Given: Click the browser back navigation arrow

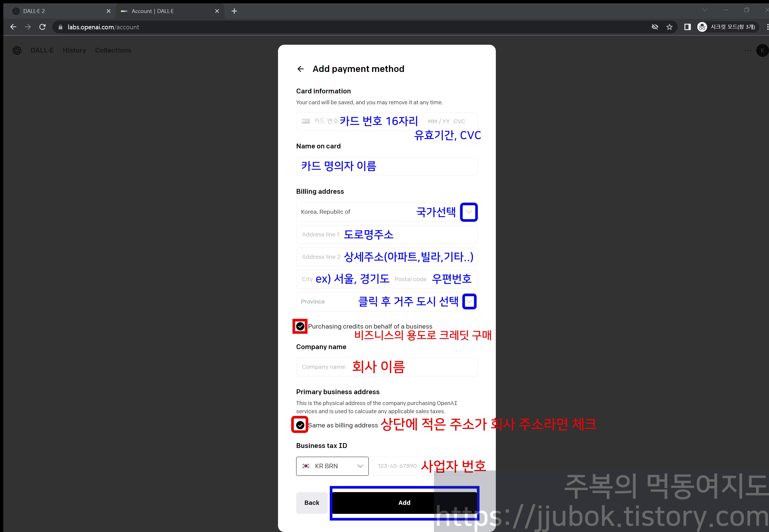Looking at the screenshot, I should coord(13,27).
